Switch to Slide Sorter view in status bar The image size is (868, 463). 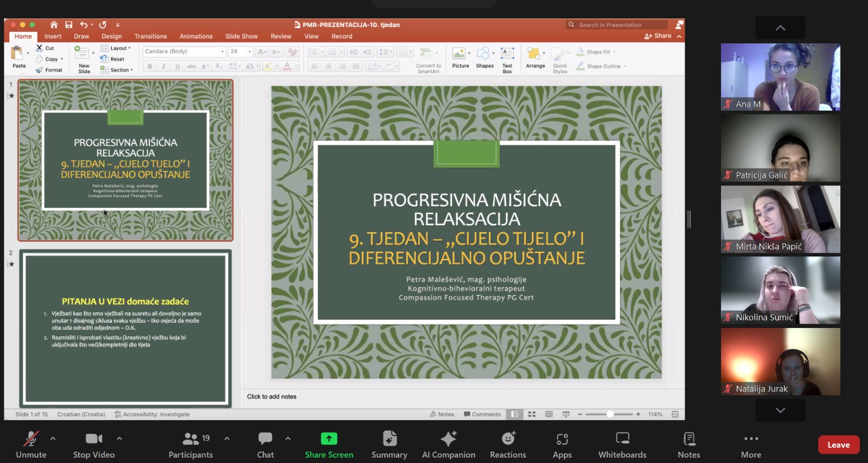pos(532,414)
